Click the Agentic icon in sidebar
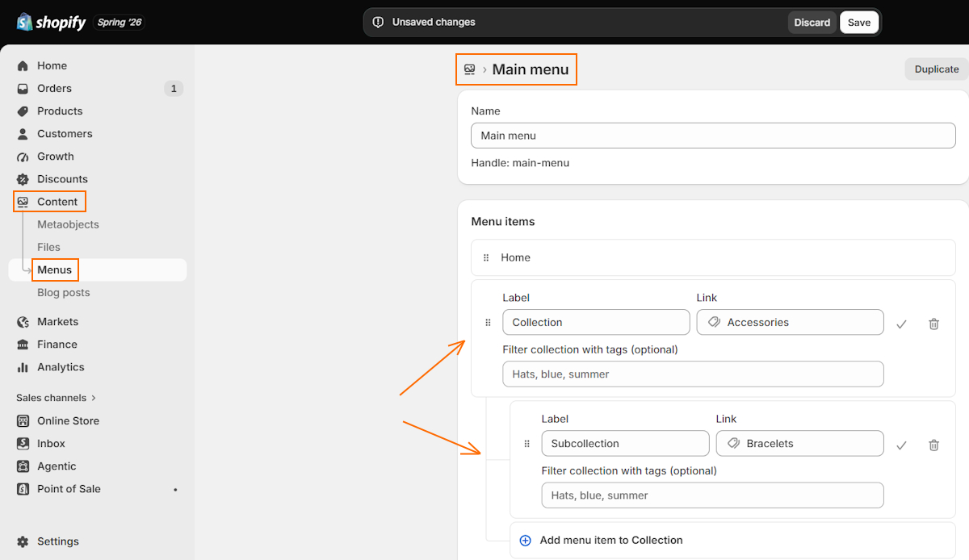This screenshot has width=969, height=560. [x=23, y=466]
